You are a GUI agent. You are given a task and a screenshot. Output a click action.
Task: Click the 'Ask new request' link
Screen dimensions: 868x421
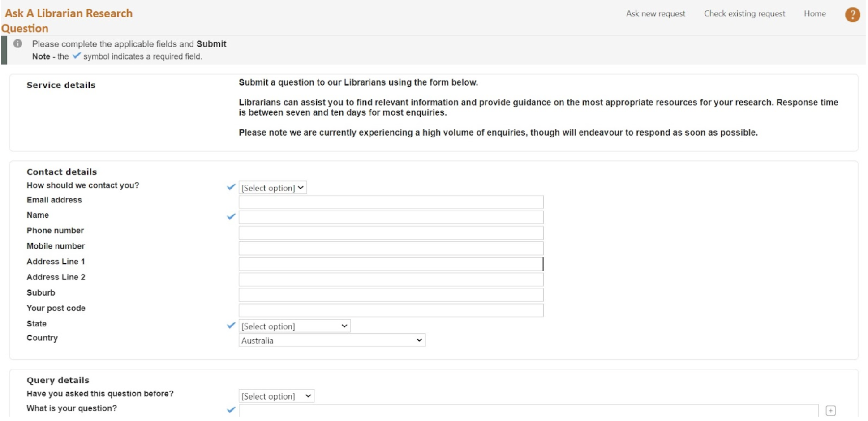[x=656, y=13]
